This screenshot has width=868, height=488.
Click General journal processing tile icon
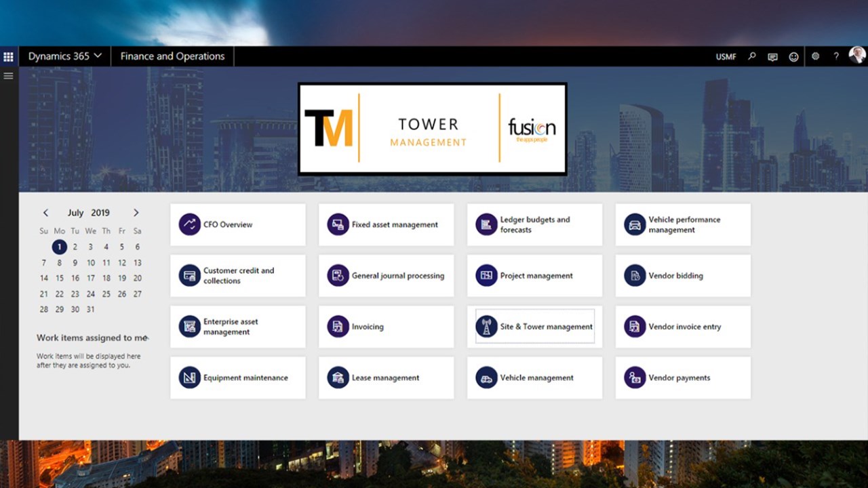(338, 275)
